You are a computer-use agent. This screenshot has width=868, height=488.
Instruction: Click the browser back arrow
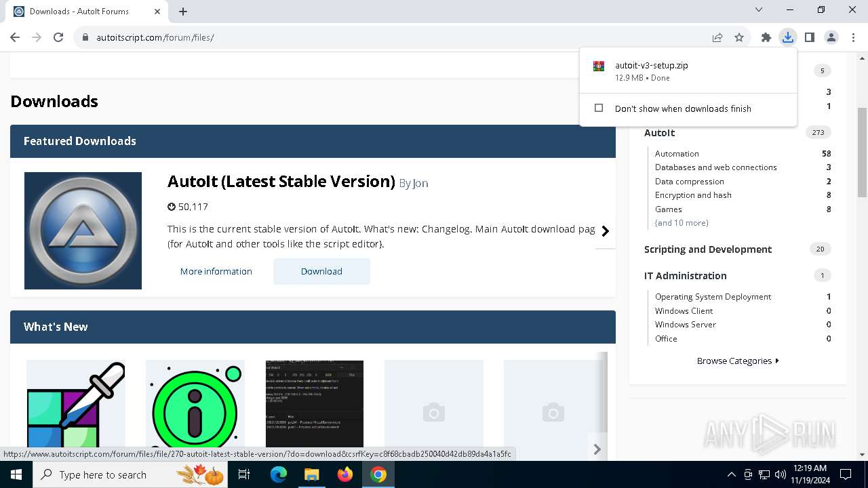[x=15, y=37]
